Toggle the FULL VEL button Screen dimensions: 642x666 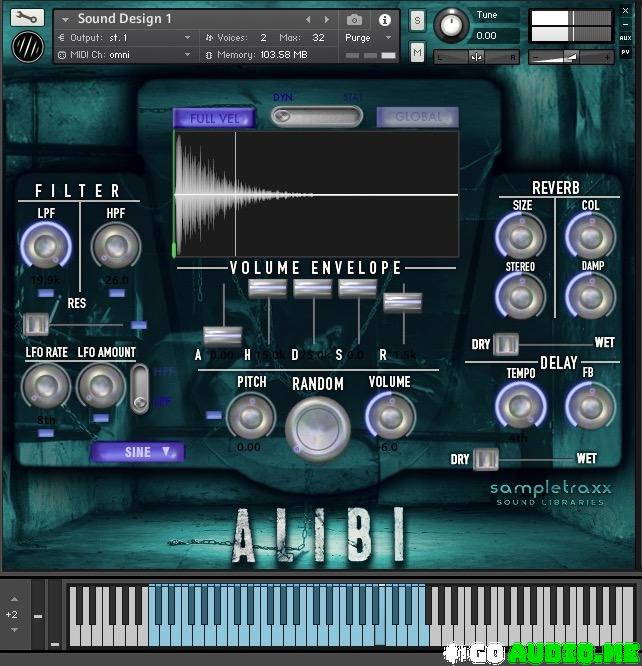(214, 118)
